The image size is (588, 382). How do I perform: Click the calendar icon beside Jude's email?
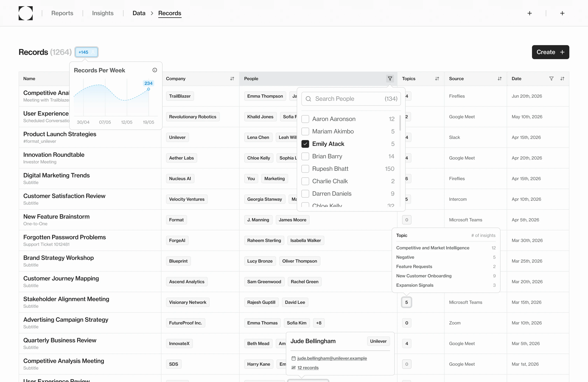coord(293,358)
